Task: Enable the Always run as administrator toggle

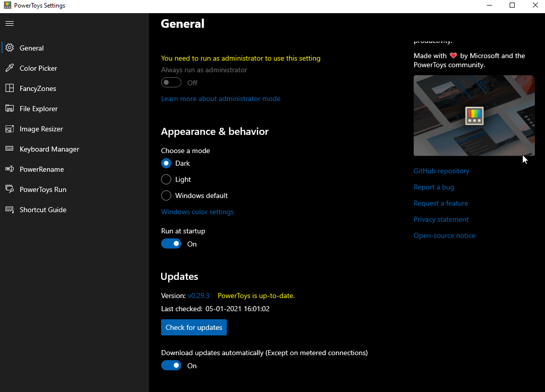Action: (x=171, y=82)
